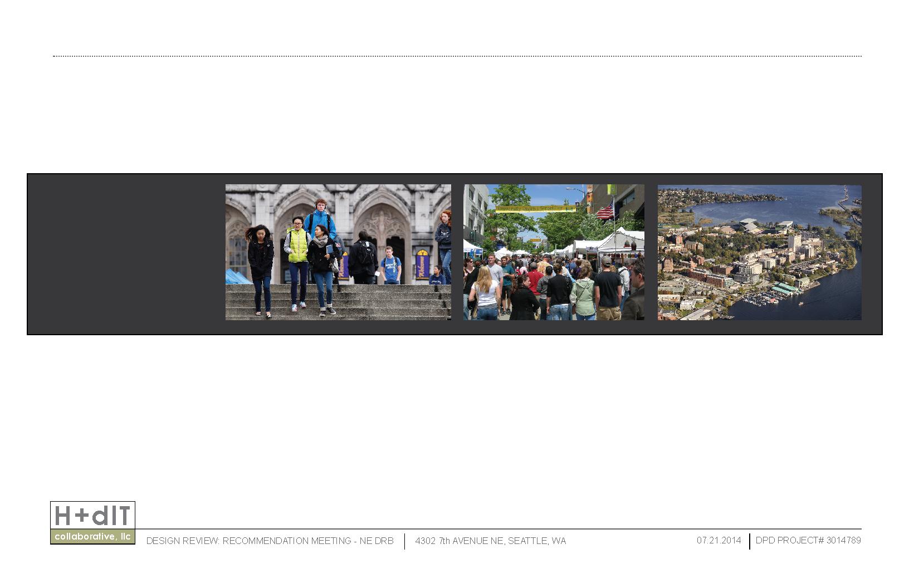Click the date '07.21.2014'

click(719, 540)
